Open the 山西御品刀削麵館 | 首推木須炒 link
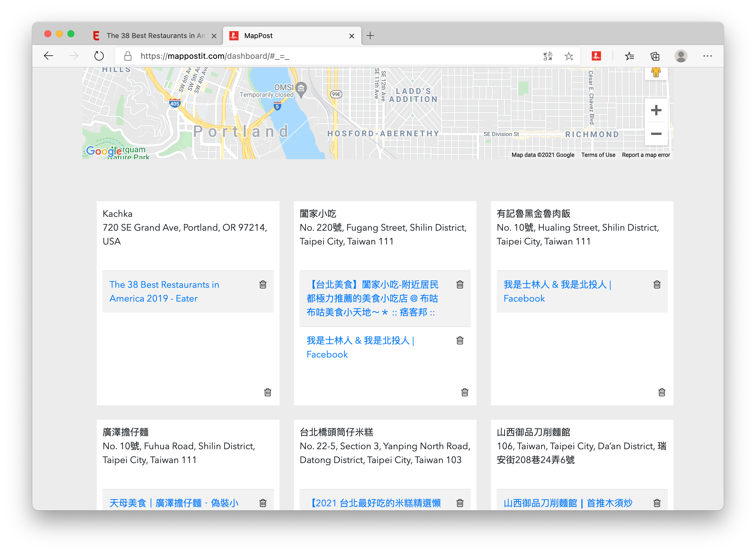 pos(568,503)
